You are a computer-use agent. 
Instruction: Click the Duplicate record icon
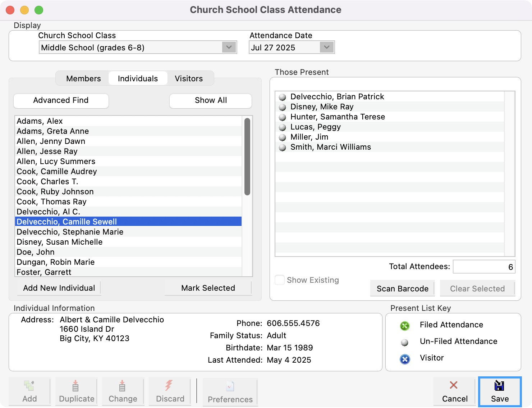click(75, 386)
